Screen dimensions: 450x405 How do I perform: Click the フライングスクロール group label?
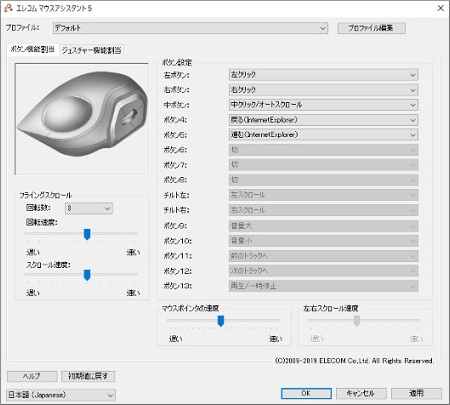(x=45, y=195)
